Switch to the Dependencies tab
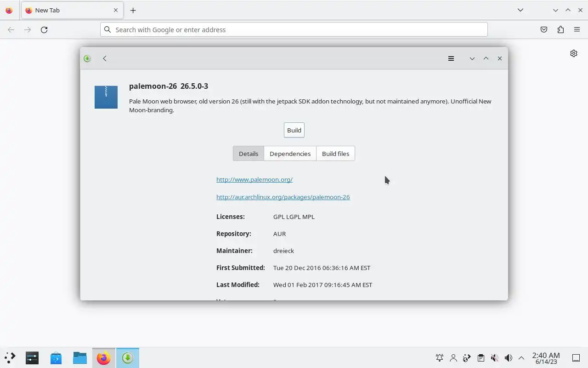The height and width of the screenshot is (368, 588). click(x=290, y=154)
